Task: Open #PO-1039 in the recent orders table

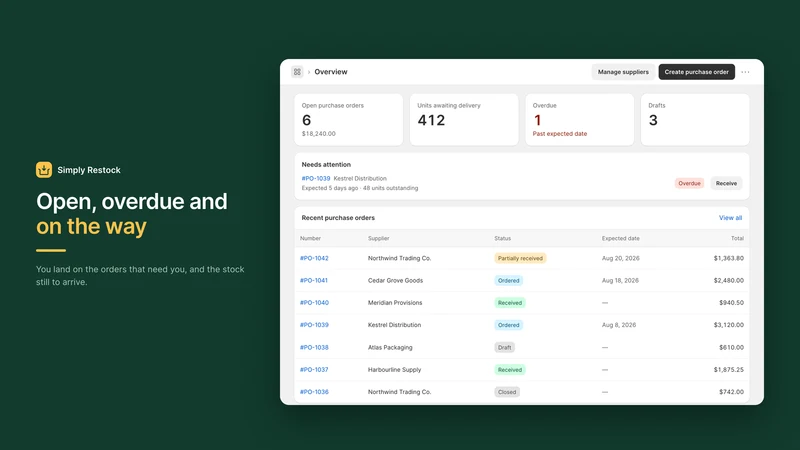Action: click(314, 325)
